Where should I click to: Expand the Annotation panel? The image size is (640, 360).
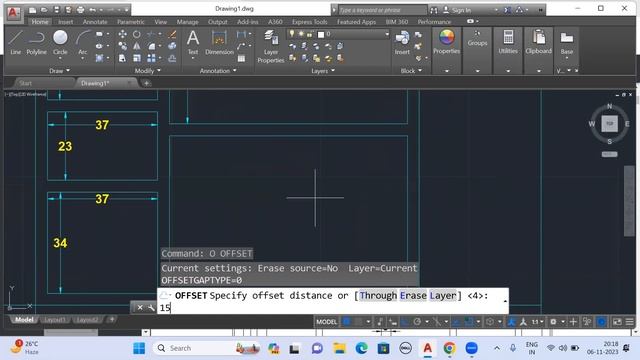[x=218, y=71]
